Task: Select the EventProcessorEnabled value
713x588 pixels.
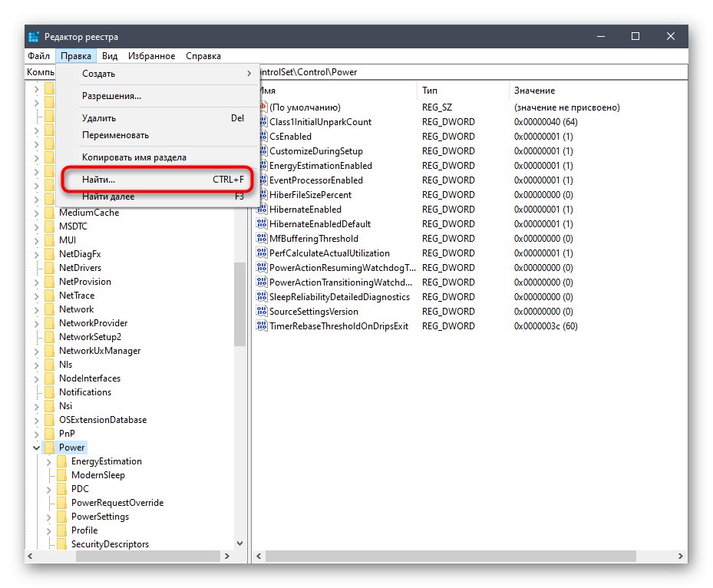Action: (x=316, y=180)
